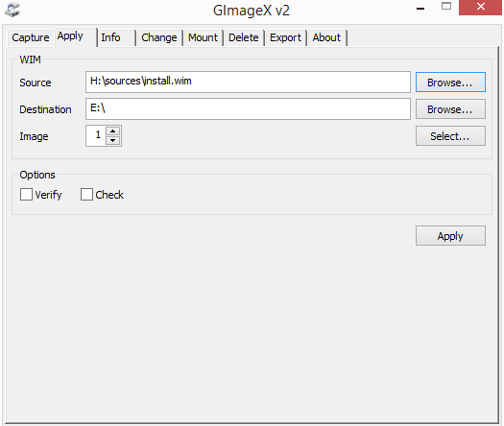Select the Export tab
The width and height of the screenshot is (504, 426).
coord(286,37)
